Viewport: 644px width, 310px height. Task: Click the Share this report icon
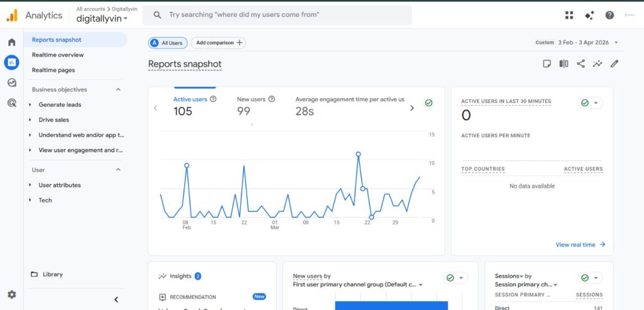(x=580, y=64)
